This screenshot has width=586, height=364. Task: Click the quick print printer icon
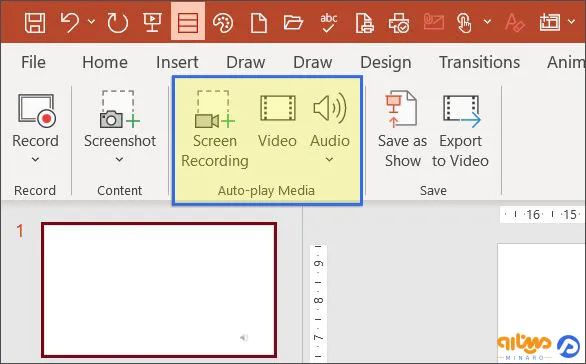click(x=399, y=22)
